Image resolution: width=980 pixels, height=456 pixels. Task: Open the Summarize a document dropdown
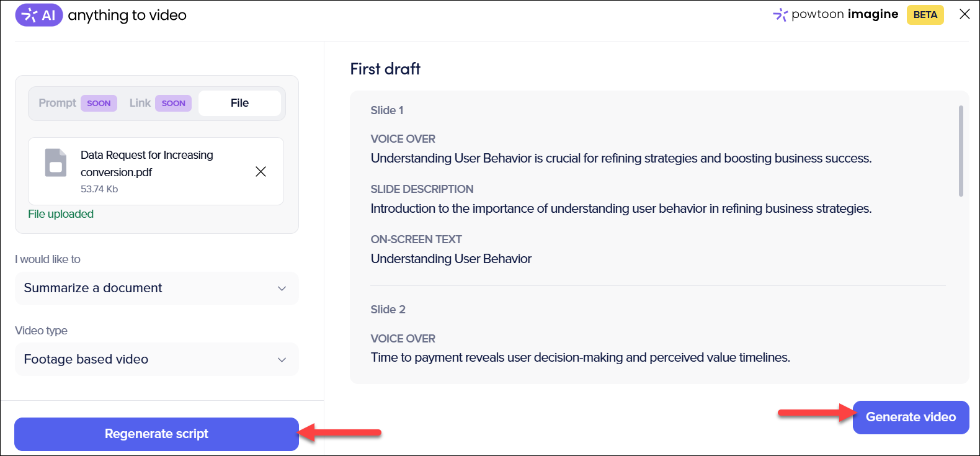156,288
